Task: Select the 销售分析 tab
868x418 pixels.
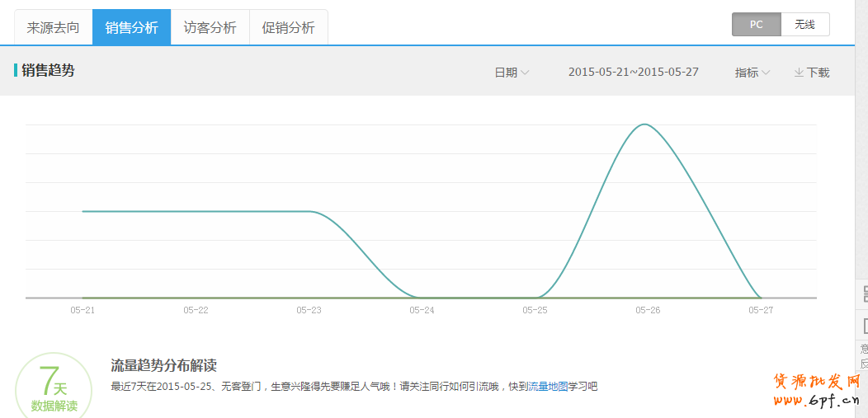Action: coord(131,28)
